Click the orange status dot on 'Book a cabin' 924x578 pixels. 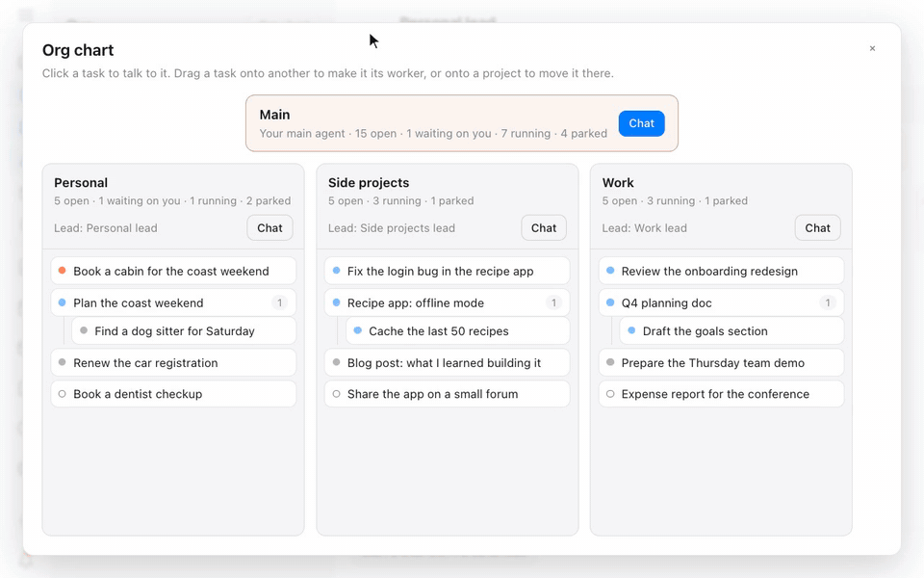coord(62,271)
